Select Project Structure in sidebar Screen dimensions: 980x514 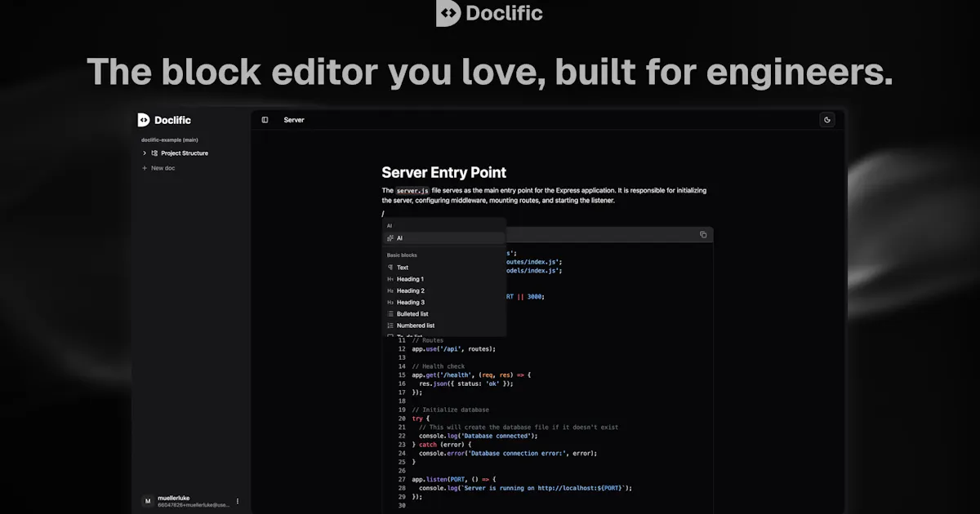185,153
